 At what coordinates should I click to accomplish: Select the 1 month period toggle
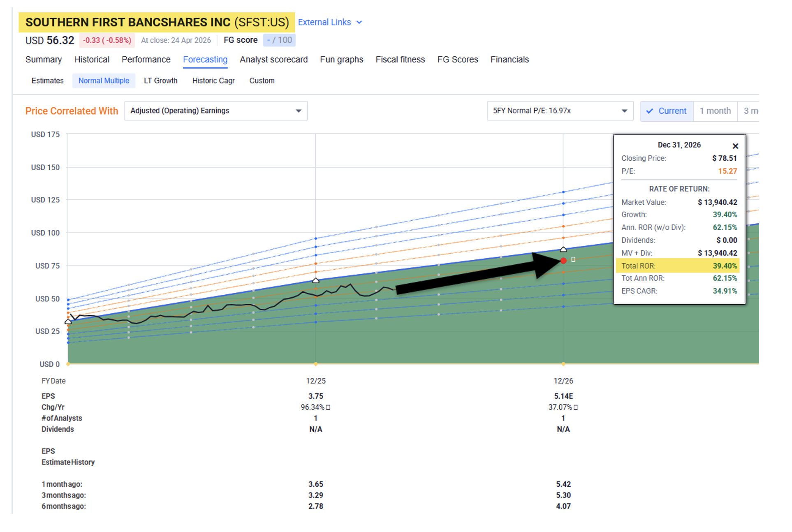(x=715, y=111)
